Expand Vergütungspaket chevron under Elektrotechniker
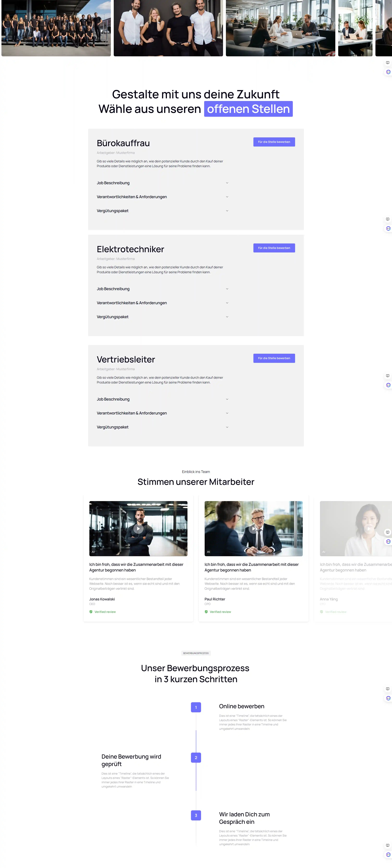This screenshot has height=868, width=392. pos(227,317)
